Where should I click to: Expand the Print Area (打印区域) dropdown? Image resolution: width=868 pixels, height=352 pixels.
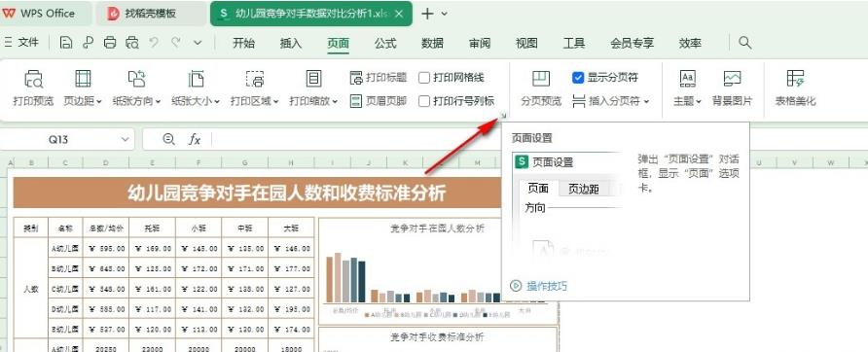[x=275, y=102]
